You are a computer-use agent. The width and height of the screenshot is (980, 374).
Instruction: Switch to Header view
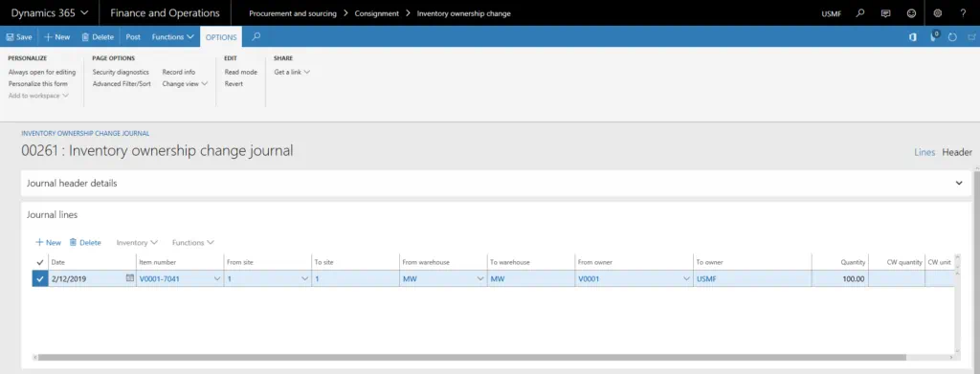957,152
